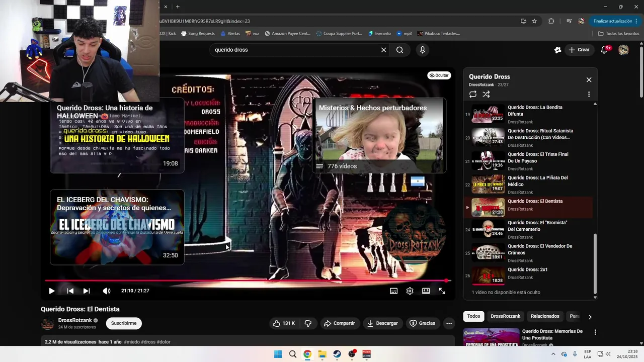
Task: Open notifications bell icon
Action: [x=605, y=50]
